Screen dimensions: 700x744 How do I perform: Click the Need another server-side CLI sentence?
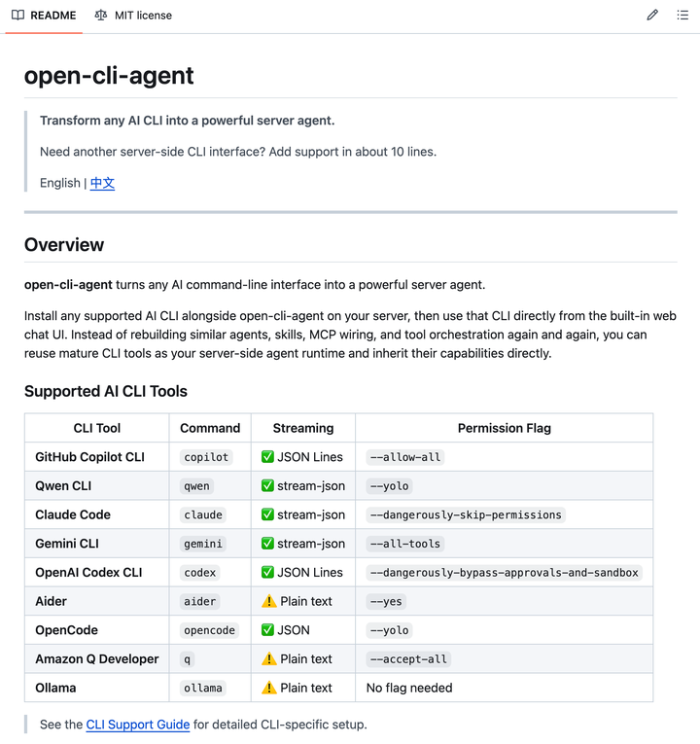238,152
